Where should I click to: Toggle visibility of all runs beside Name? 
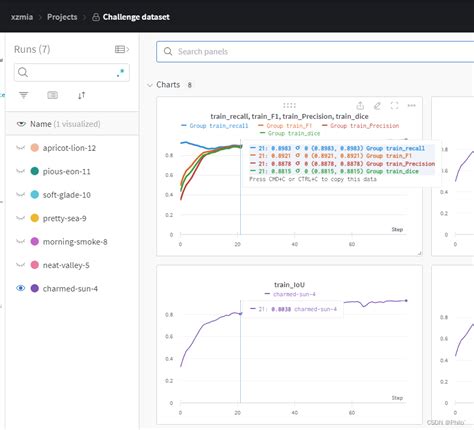tap(21, 124)
